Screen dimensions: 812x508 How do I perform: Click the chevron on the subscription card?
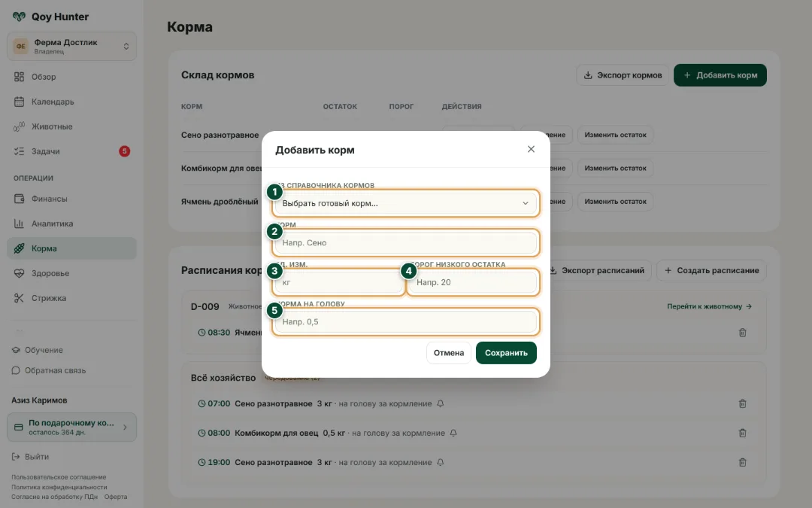pyautogui.click(x=125, y=427)
